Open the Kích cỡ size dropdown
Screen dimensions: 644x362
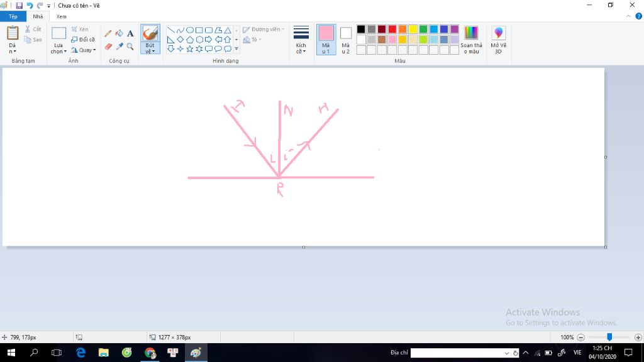(x=301, y=40)
